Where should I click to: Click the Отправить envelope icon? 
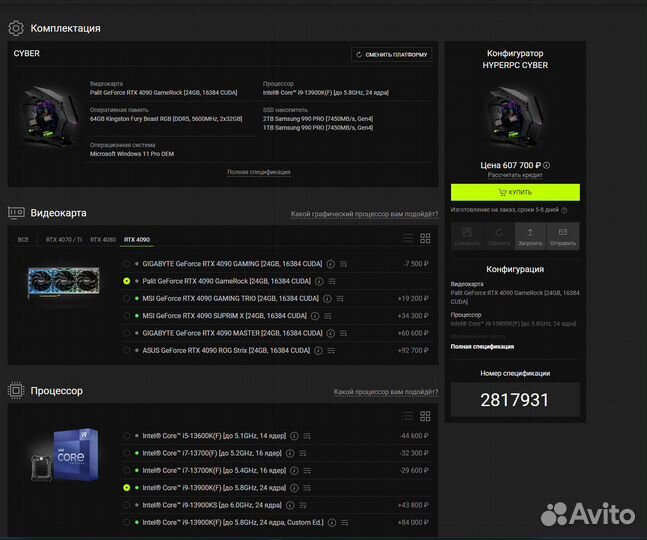pyautogui.click(x=563, y=236)
